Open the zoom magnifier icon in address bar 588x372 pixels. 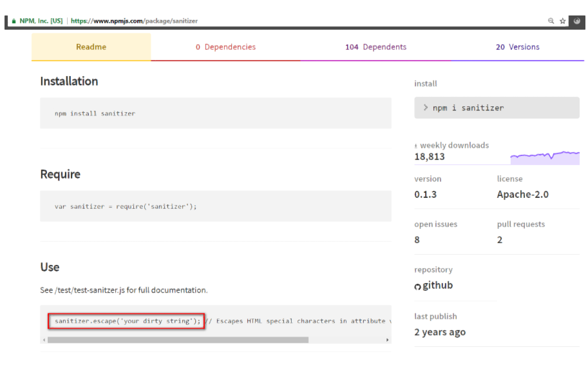551,21
